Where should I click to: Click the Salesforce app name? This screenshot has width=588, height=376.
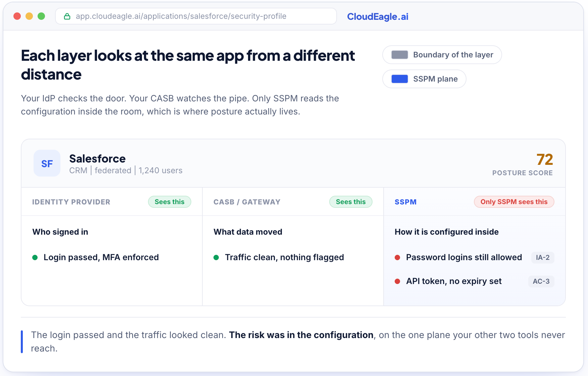97,158
